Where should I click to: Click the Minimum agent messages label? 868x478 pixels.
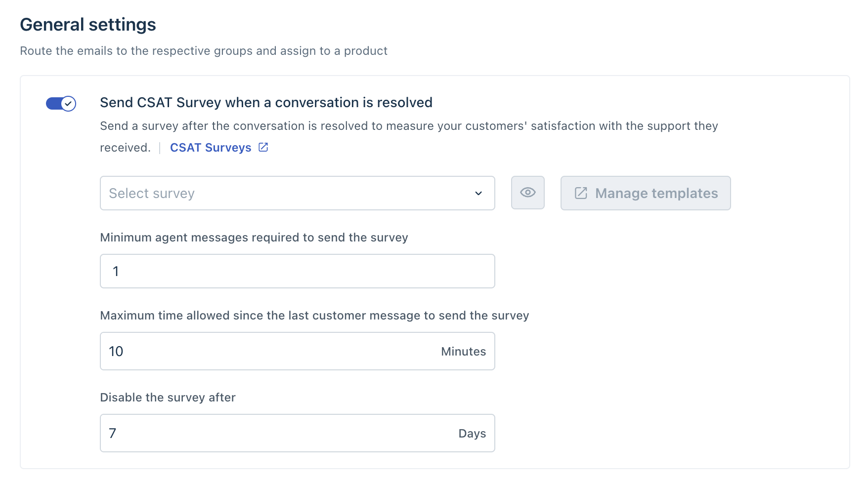pos(254,238)
